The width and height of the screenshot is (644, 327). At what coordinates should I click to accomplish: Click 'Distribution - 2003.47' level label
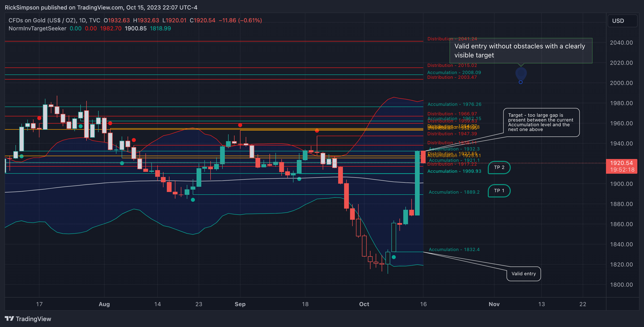coord(452,77)
